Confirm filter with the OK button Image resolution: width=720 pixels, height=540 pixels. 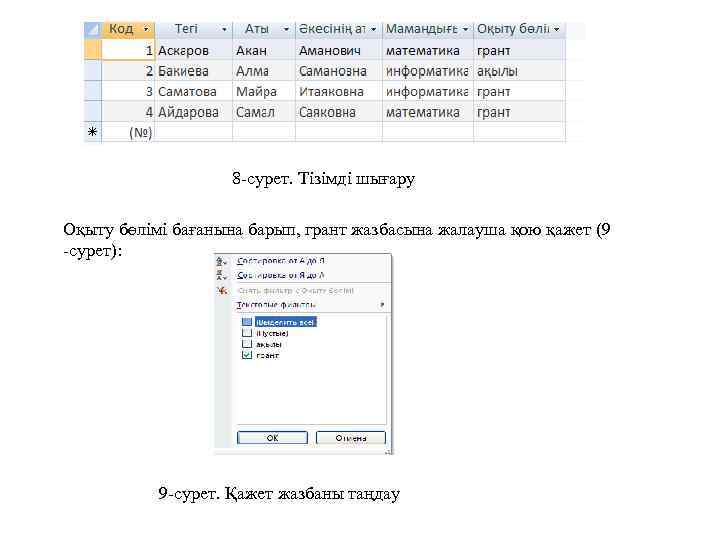pos(272,438)
